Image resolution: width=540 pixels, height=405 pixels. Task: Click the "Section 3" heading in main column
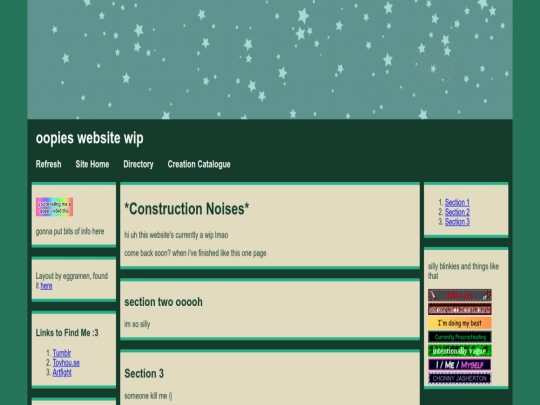click(144, 373)
